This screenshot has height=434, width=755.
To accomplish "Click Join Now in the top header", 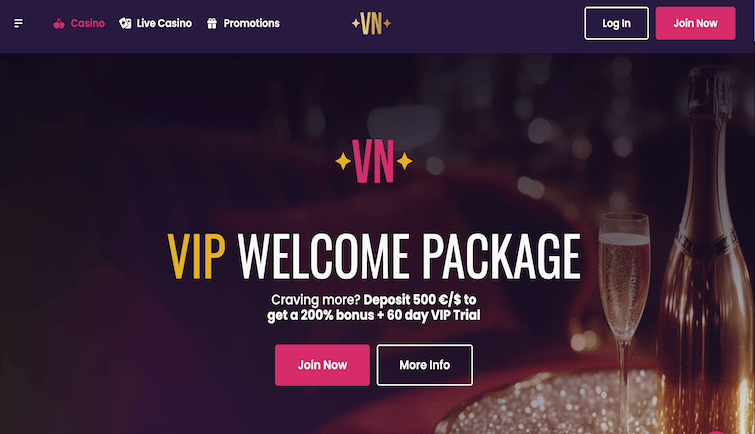I will (695, 23).
